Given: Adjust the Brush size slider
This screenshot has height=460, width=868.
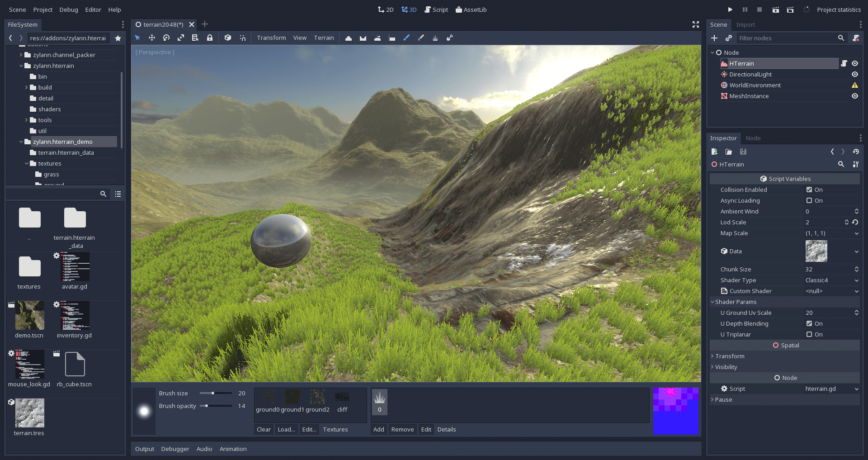Looking at the screenshot, I should (216, 393).
